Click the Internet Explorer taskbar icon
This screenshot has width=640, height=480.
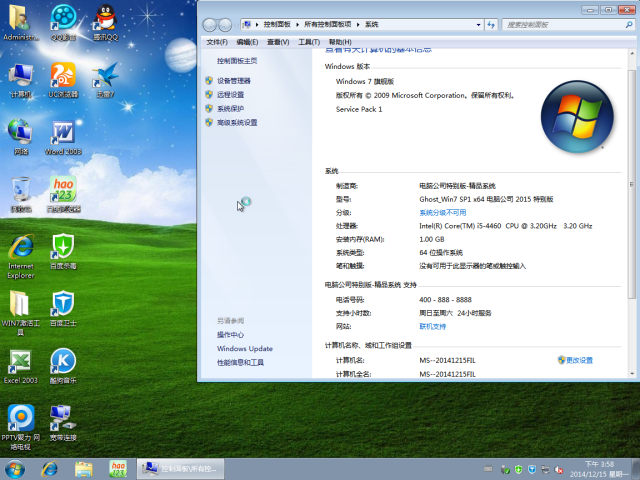coord(49,469)
